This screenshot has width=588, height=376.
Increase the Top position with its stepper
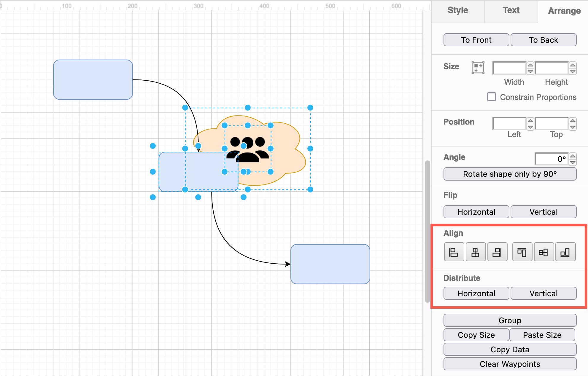572,121
